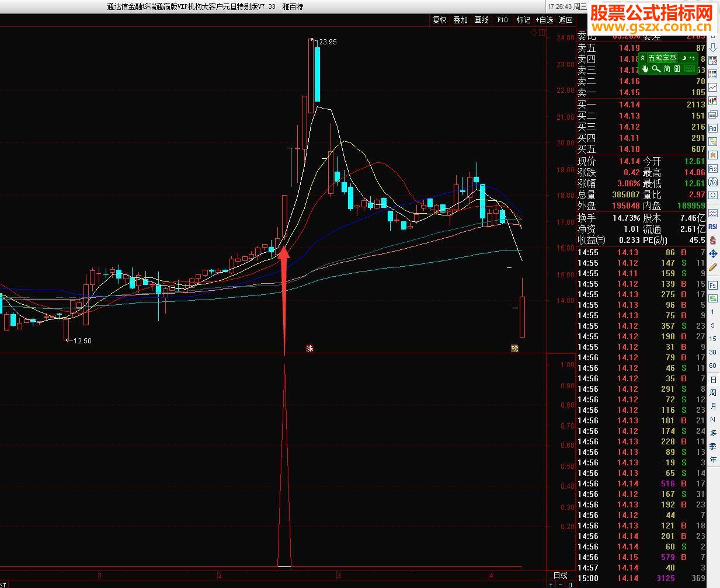Click the F10 icon in right sidebar
This screenshot has width=720, height=588.
[x=713, y=128]
